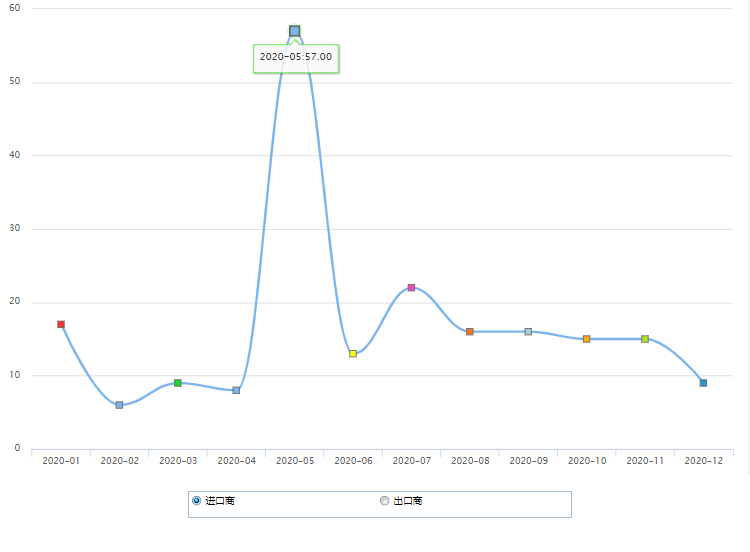Click the 2020-12 x-axis label
This screenshot has height=552, width=750.
703,461
